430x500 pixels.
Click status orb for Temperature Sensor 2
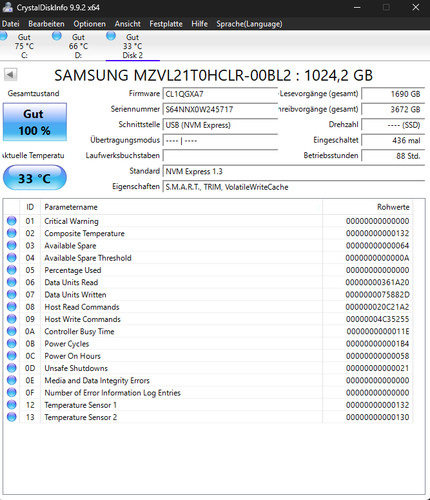click(12, 417)
